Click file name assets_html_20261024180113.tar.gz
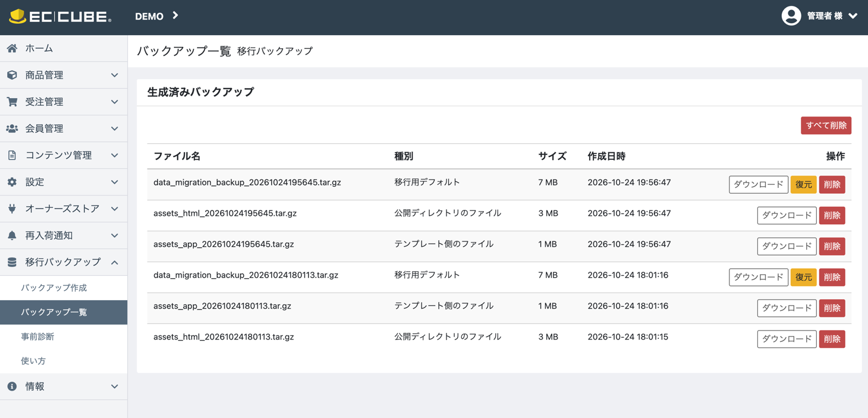The width and height of the screenshot is (868, 418). point(224,337)
